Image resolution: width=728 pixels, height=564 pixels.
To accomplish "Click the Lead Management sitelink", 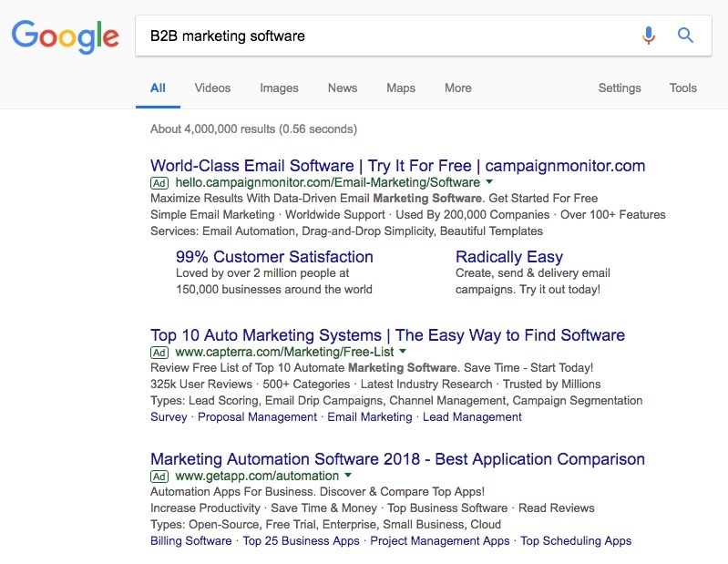I will (472, 416).
